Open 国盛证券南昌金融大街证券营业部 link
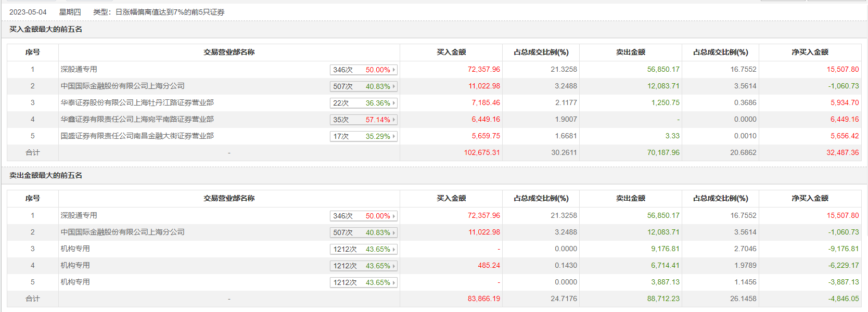The height and width of the screenshot is (312, 868). [x=137, y=136]
